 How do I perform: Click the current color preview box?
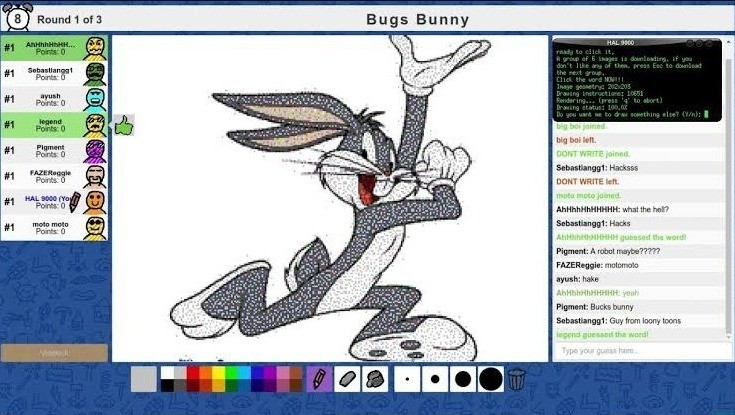143,379
